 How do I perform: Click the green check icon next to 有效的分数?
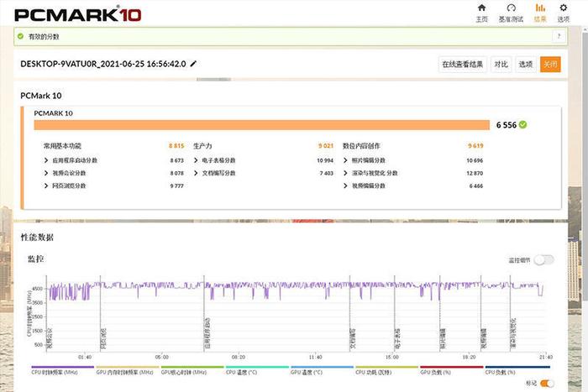pyautogui.click(x=21, y=36)
